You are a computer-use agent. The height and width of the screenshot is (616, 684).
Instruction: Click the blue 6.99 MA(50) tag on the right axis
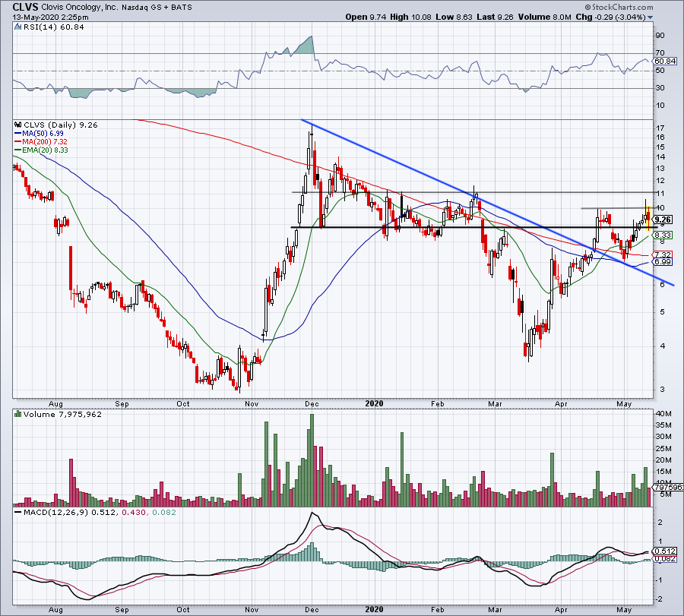pos(663,261)
